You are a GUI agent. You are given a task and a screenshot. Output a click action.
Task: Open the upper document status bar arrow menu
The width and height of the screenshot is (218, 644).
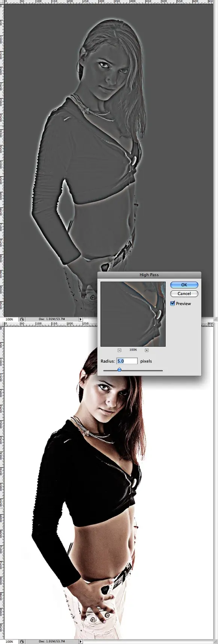pyautogui.click(x=80, y=319)
